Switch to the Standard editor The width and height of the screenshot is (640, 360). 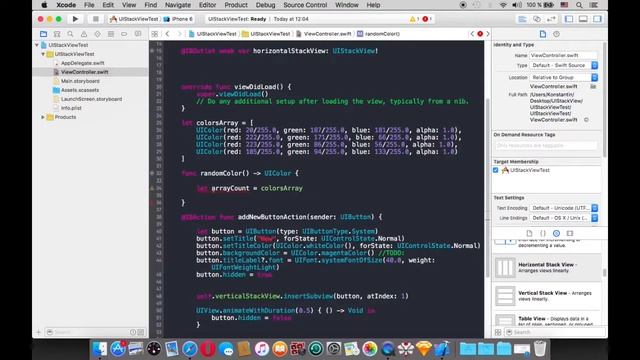(522, 19)
